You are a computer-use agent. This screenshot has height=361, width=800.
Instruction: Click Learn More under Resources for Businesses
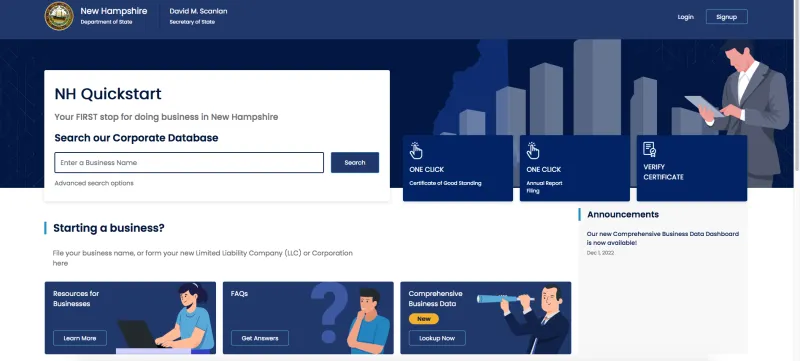click(x=80, y=338)
